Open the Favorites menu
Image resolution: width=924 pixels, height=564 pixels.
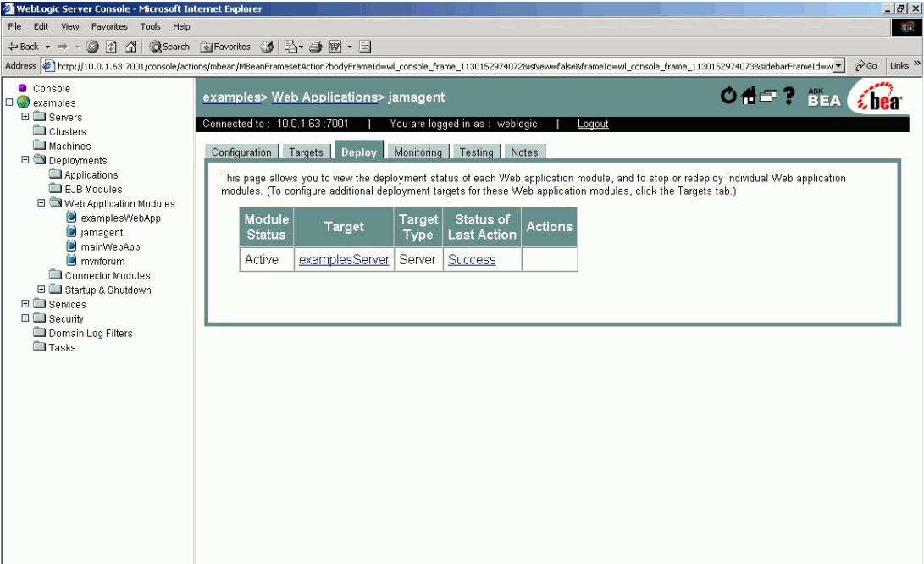click(109, 26)
